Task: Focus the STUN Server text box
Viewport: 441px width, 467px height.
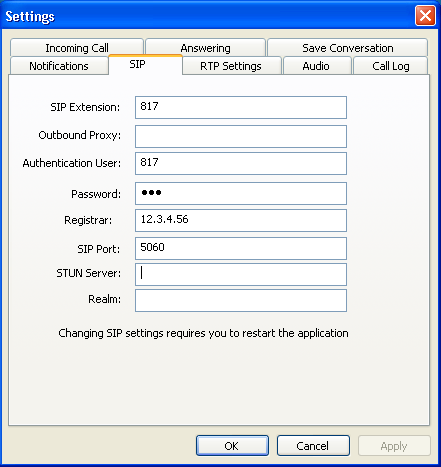Action: point(241,274)
